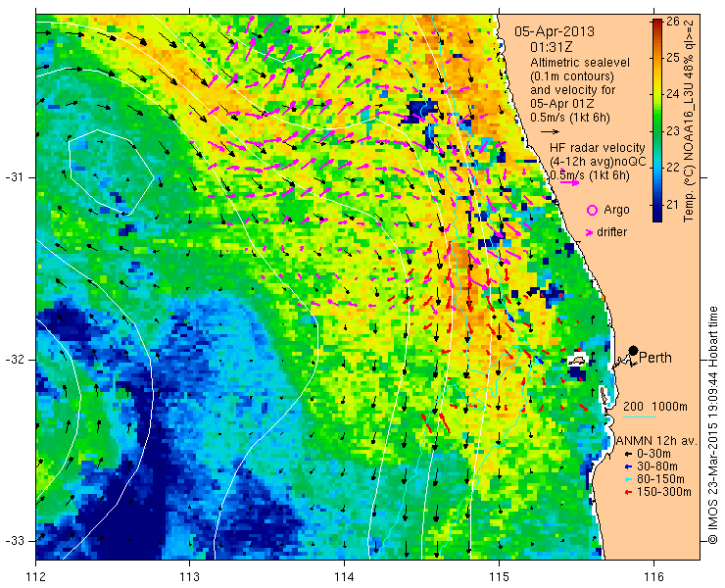Click the latitude label '-33'
This screenshot has width=725, height=588.
(x=13, y=541)
